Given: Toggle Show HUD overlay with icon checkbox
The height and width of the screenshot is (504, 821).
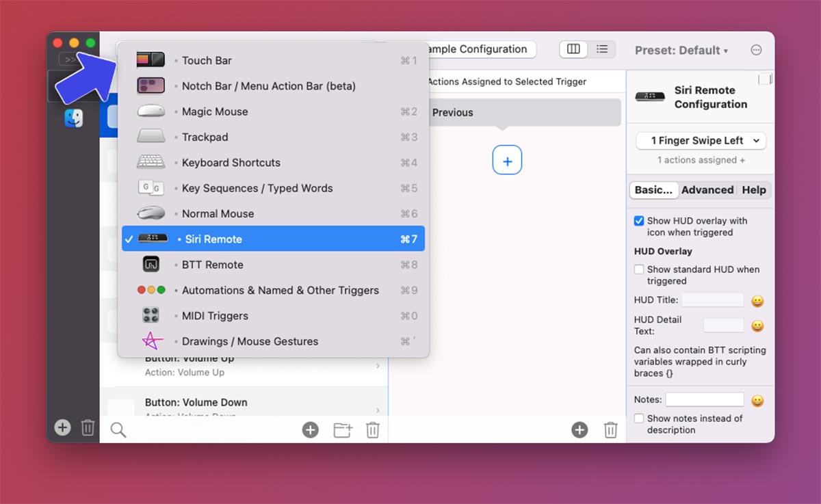Looking at the screenshot, I should coord(639,221).
